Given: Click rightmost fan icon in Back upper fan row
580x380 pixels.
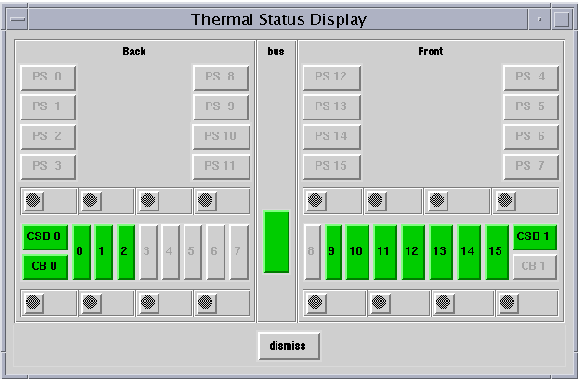Looking at the screenshot, I should (206, 201).
